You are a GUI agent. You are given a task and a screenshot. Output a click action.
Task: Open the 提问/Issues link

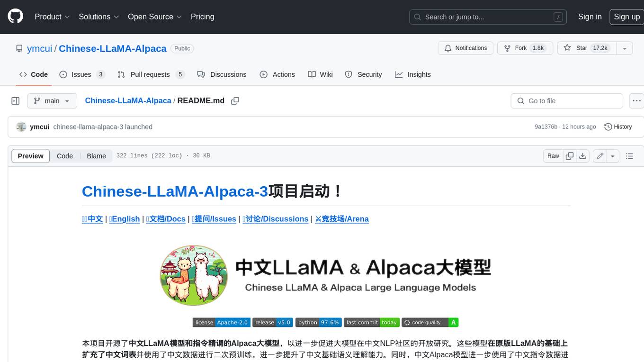(214, 219)
